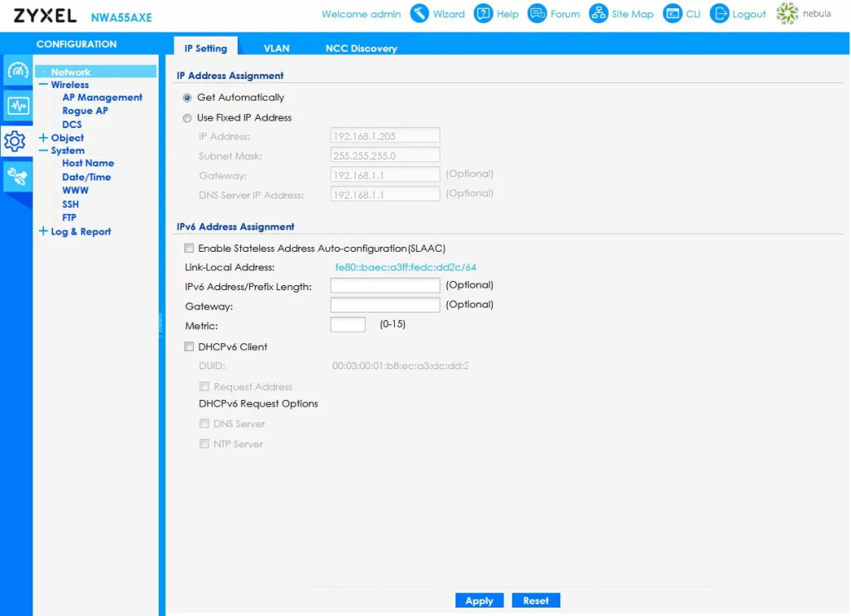Click the Help icon

[484, 13]
